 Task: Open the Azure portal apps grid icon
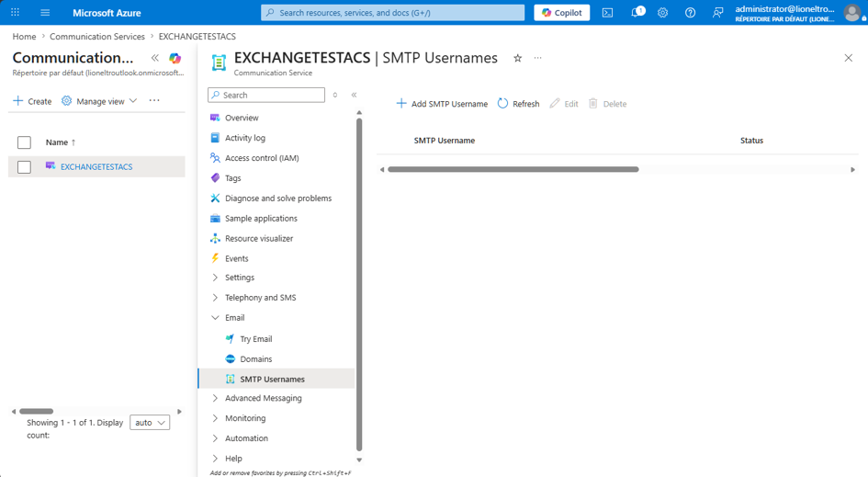pos(15,12)
